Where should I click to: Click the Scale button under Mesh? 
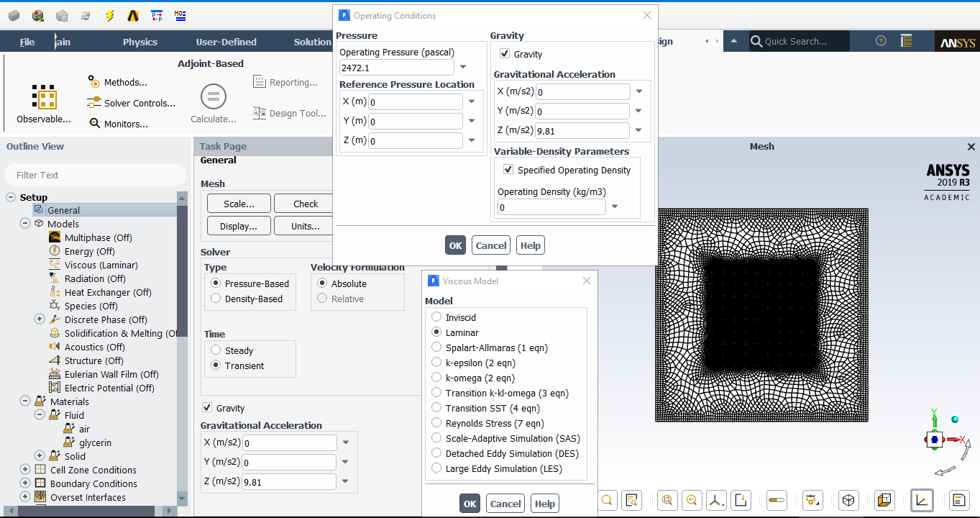coord(238,204)
